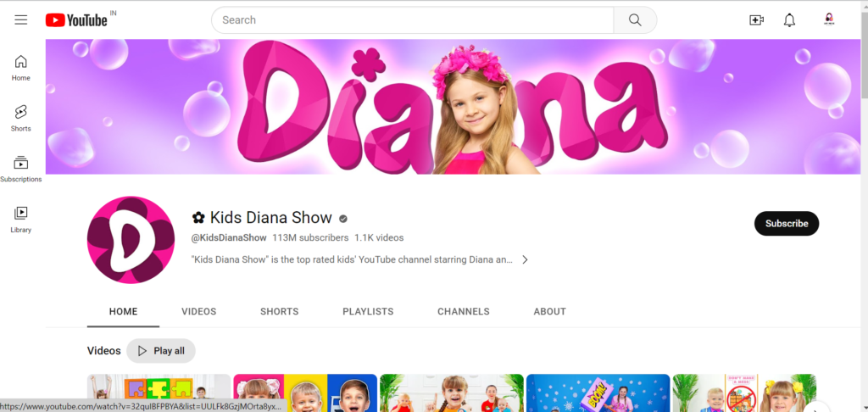The height and width of the screenshot is (412, 868).
Task: Click the Kids Diana Show channel avatar
Action: tap(131, 240)
